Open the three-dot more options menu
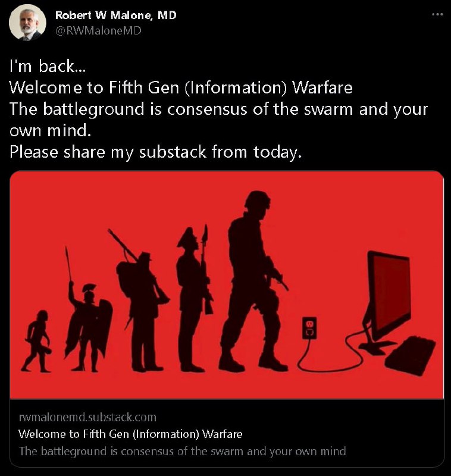The width and height of the screenshot is (451, 476). click(x=437, y=14)
